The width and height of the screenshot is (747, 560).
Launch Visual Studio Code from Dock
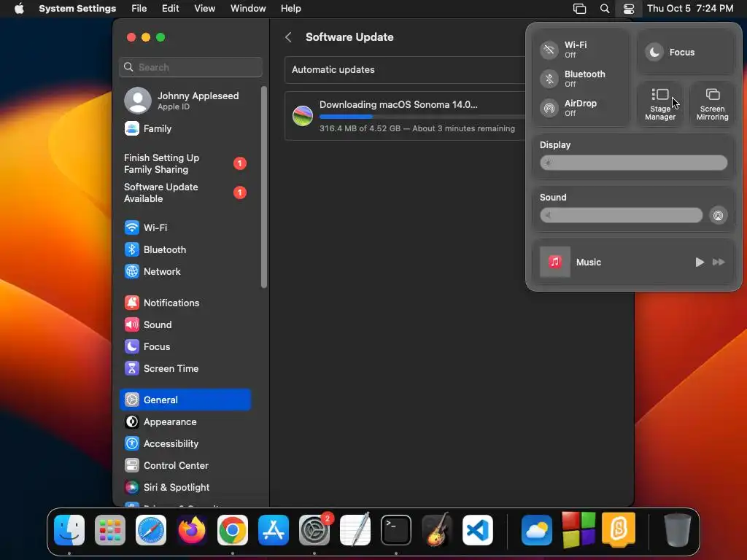478,530
